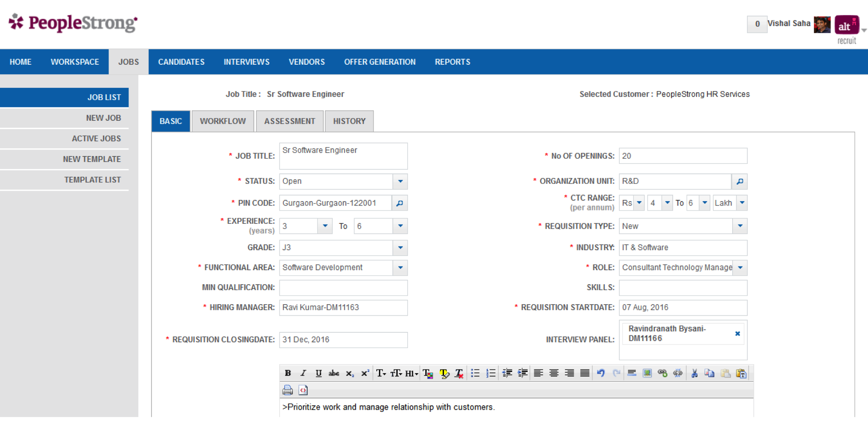Open the CTC minimum value dropdown
This screenshot has height=421, width=868.
[667, 203]
